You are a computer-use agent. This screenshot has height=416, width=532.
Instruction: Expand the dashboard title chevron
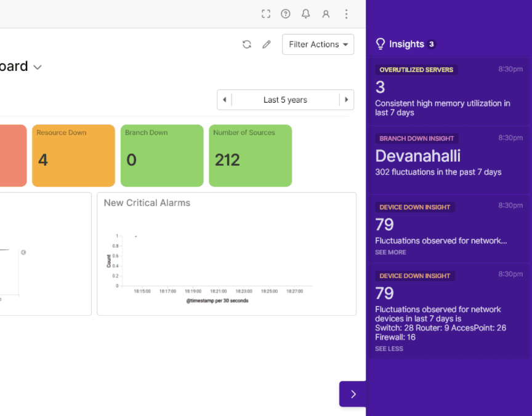click(x=38, y=67)
